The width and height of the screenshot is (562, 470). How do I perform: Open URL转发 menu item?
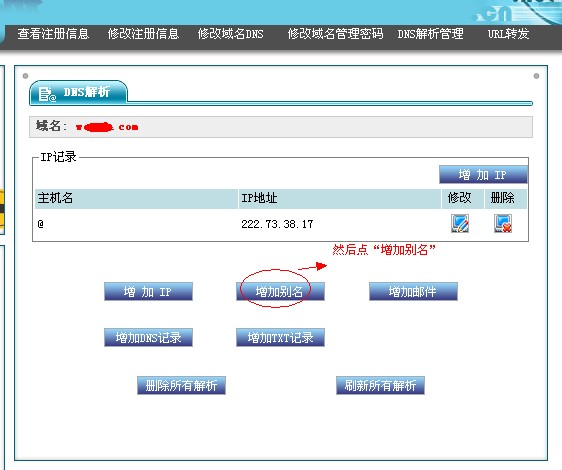tap(508, 34)
